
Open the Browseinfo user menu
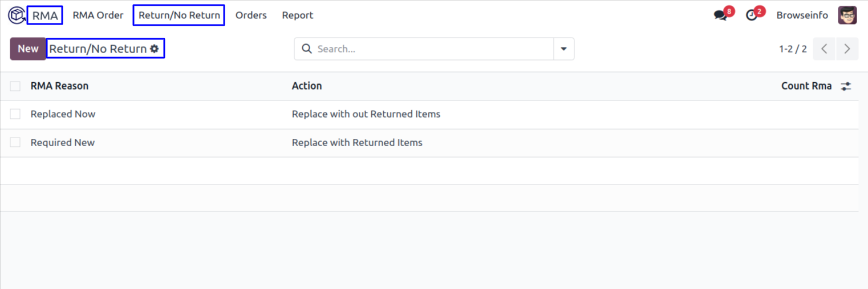(x=802, y=15)
